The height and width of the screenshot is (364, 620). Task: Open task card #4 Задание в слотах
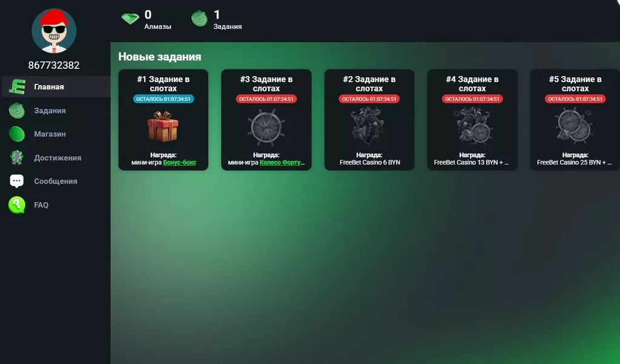pyautogui.click(x=472, y=120)
